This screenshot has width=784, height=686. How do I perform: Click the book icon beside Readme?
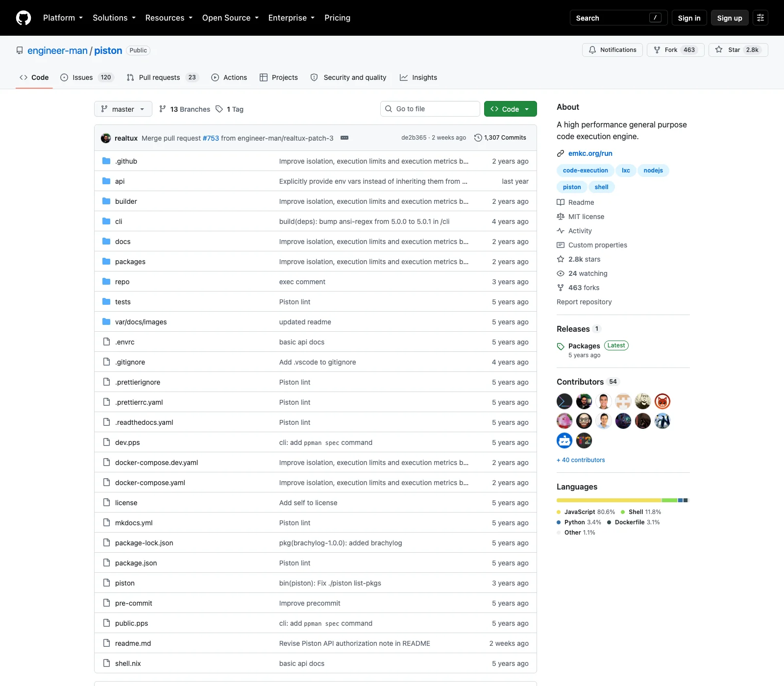pyautogui.click(x=561, y=202)
